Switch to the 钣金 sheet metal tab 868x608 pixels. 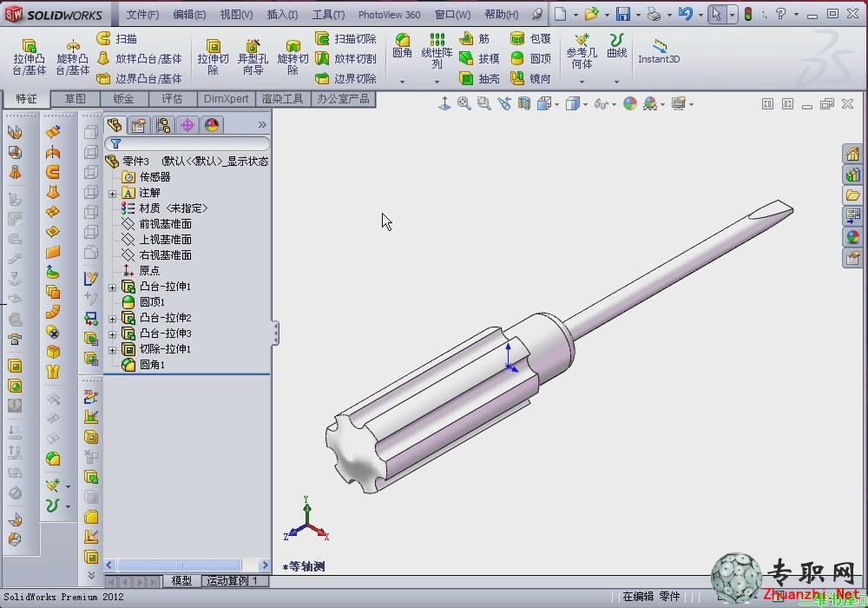point(123,99)
